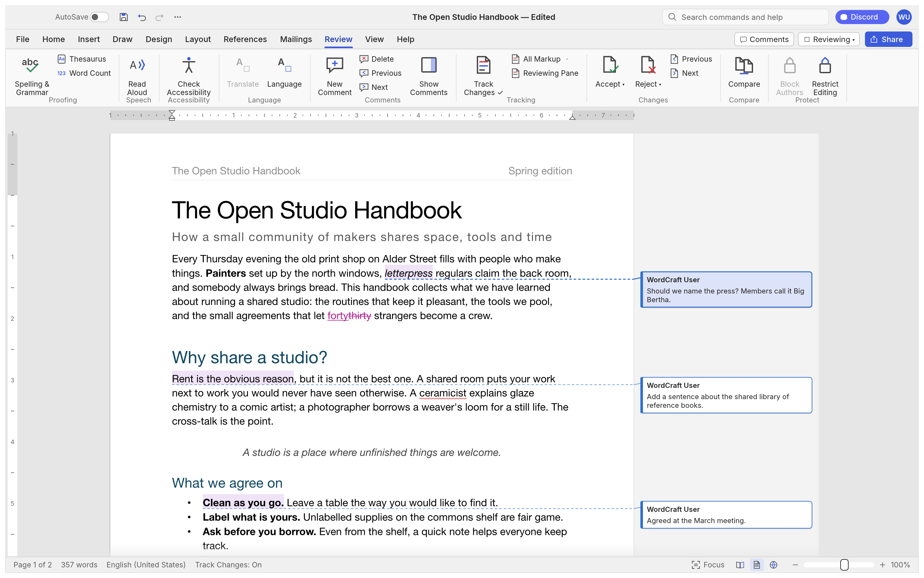This screenshot has width=924, height=578.
Task: Open the References tab
Action: tap(245, 39)
